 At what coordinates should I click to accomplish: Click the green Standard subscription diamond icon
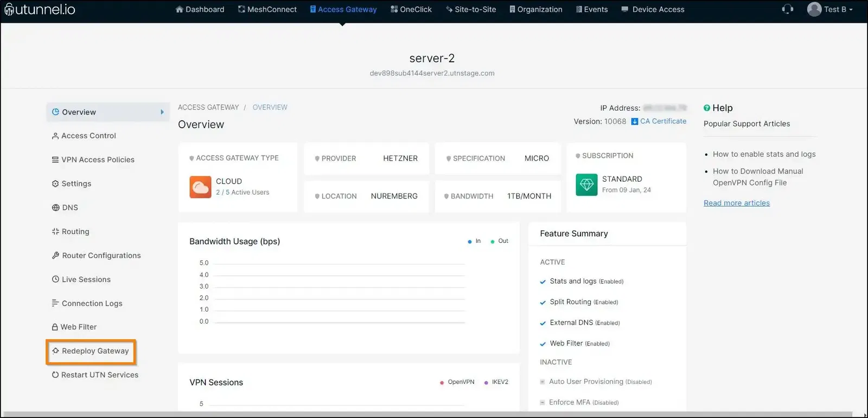pyautogui.click(x=586, y=185)
